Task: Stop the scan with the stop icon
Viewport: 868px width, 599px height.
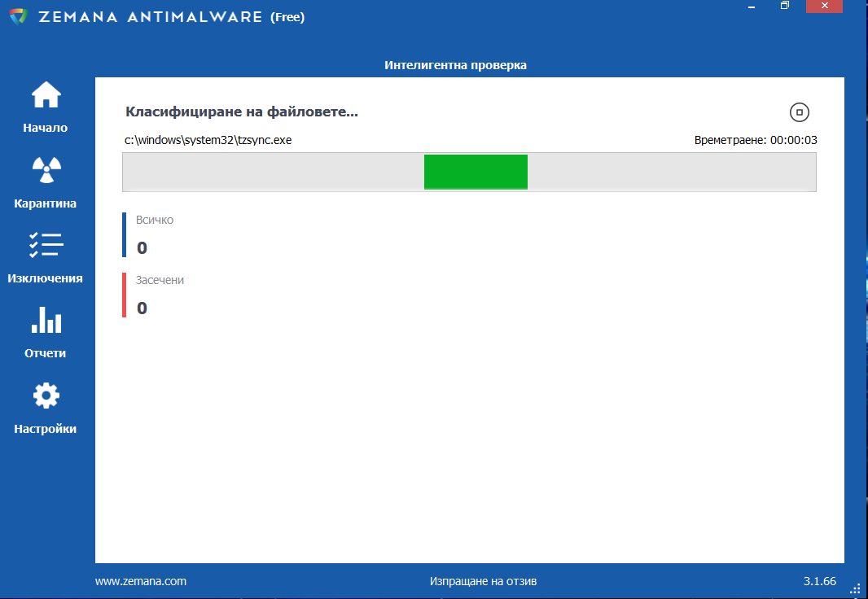Action: pos(799,112)
